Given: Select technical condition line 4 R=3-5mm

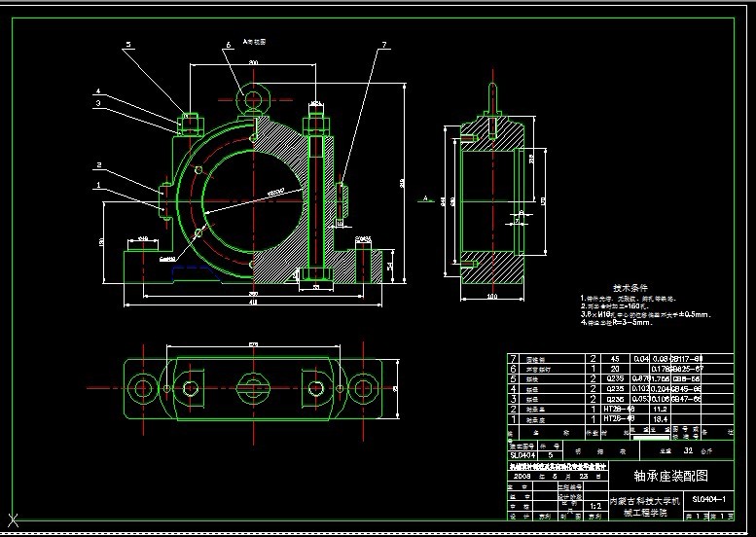Looking at the screenshot, I should click(617, 322).
